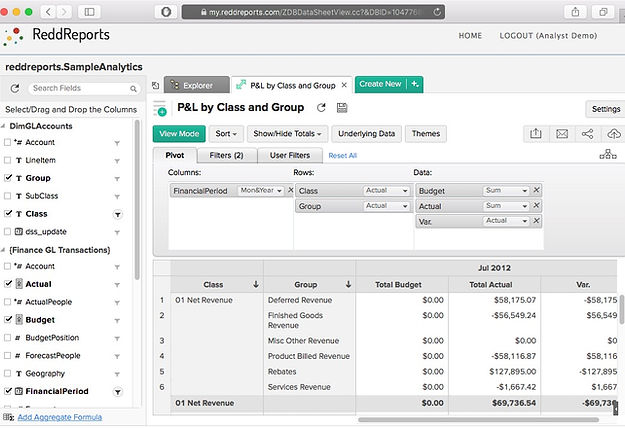Save the report using disk icon
Screen dimensions: 625x428
pyautogui.click(x=342, y=108)
